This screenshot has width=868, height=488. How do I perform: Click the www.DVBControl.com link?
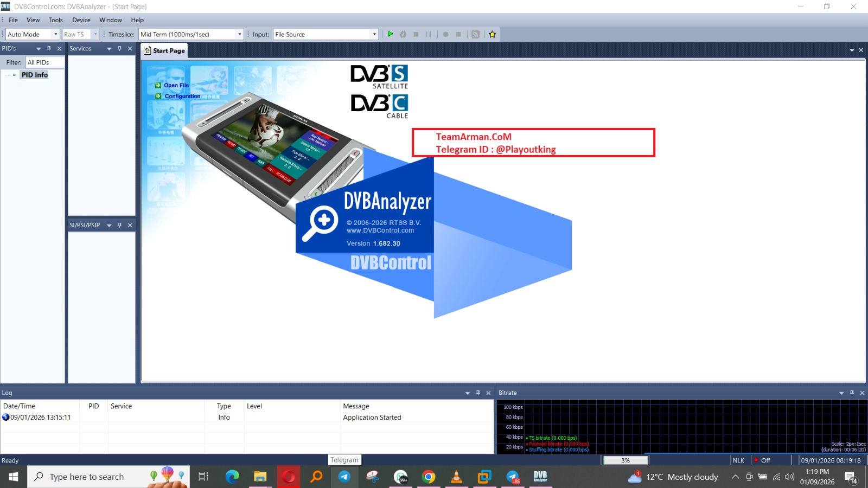click(380, 230)
